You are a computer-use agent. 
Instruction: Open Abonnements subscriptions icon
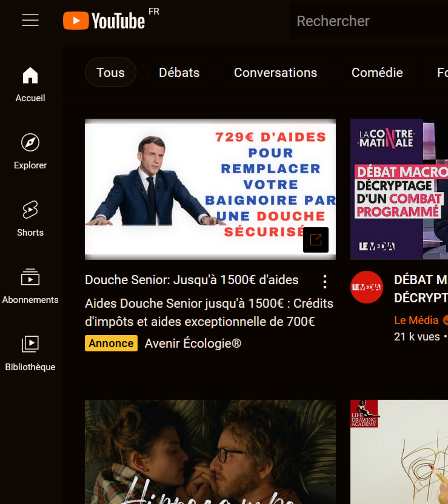pos(30,277)
